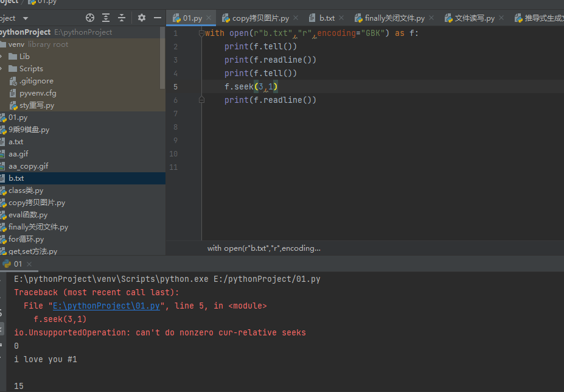The image size is (564, 392).
Task: Select the 01 run tab
Action: pyautogui.click(x=18, y=264)
